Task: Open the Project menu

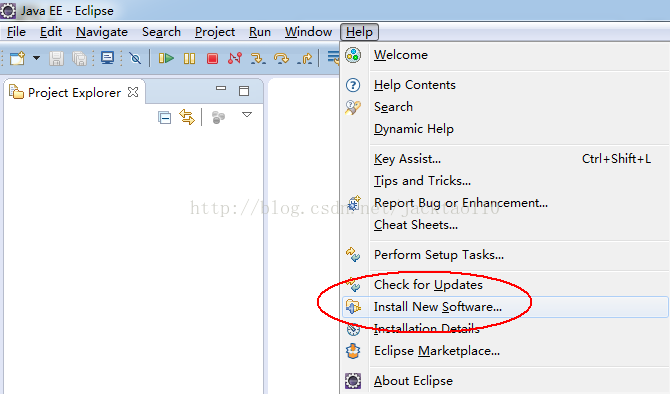Action: pyautogui.click(x=215, y=32)
